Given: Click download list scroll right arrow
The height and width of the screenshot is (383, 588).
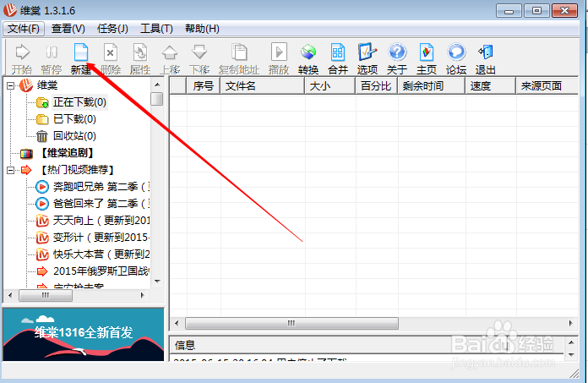Looking at the screenshot, I should coord(571,323).
